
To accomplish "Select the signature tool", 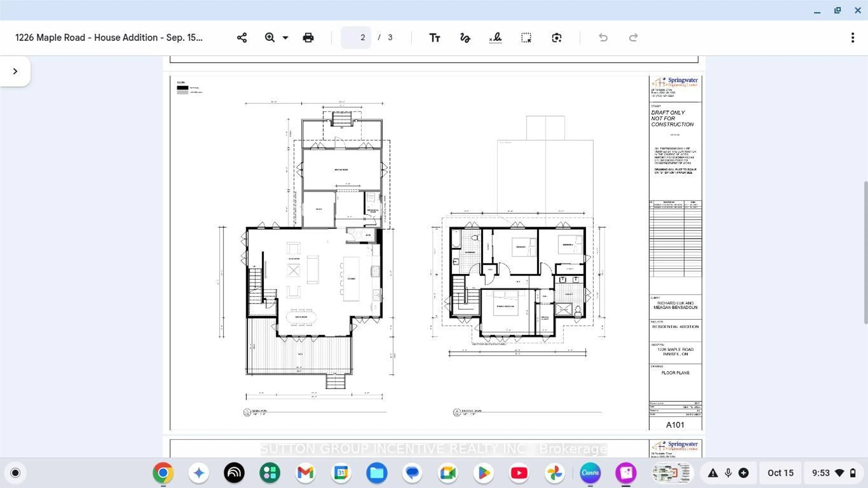I will [x=495, y=38].
